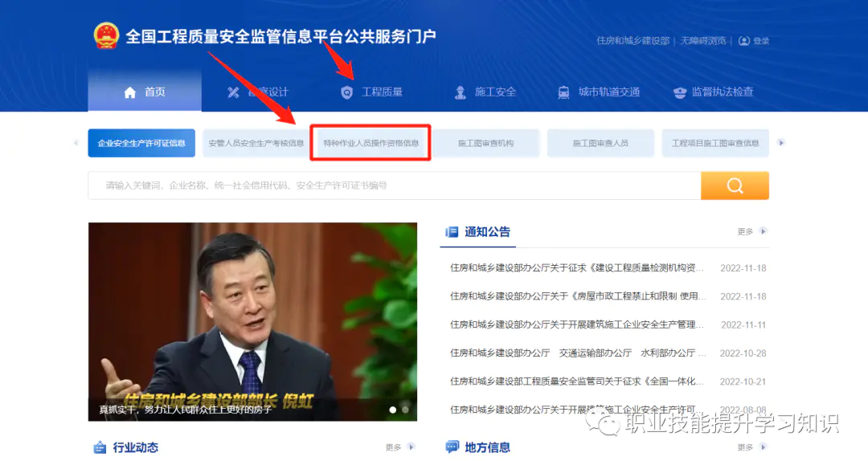The width and height of the screenshot is (868, 461).
Task: Click the shield icon beside 工程质量
Action: (346, 92)
